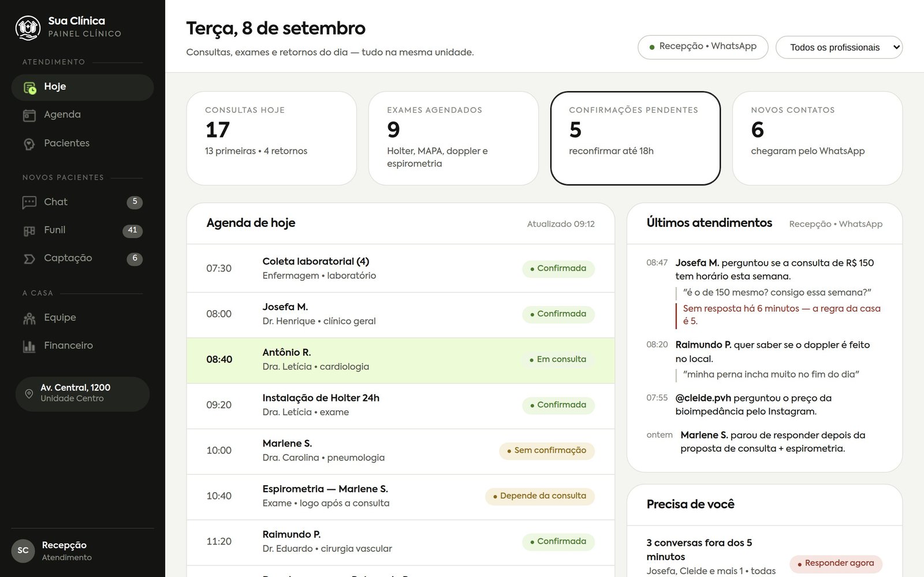The image size is (924, 577).
Task: Open the Consultas hoje card
Action: click(271, 138)
